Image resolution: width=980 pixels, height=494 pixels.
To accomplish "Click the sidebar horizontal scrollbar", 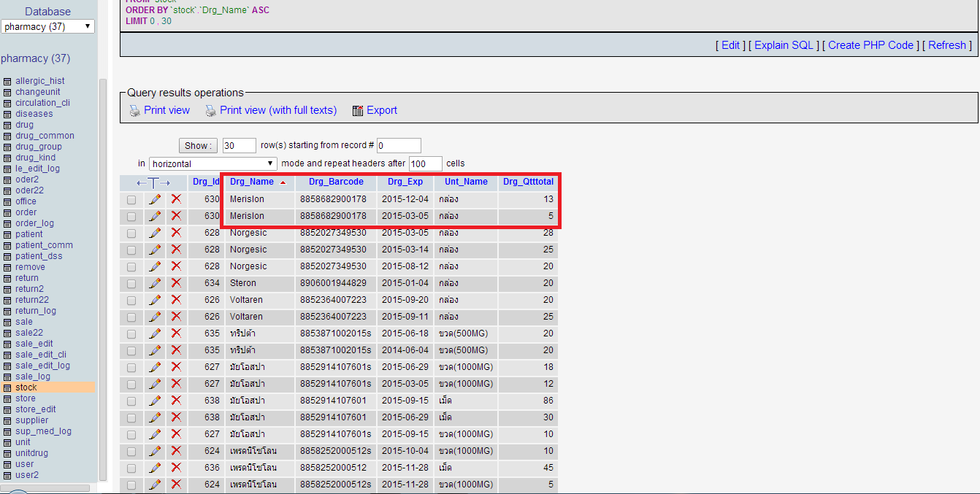I will tap(45, 487).
